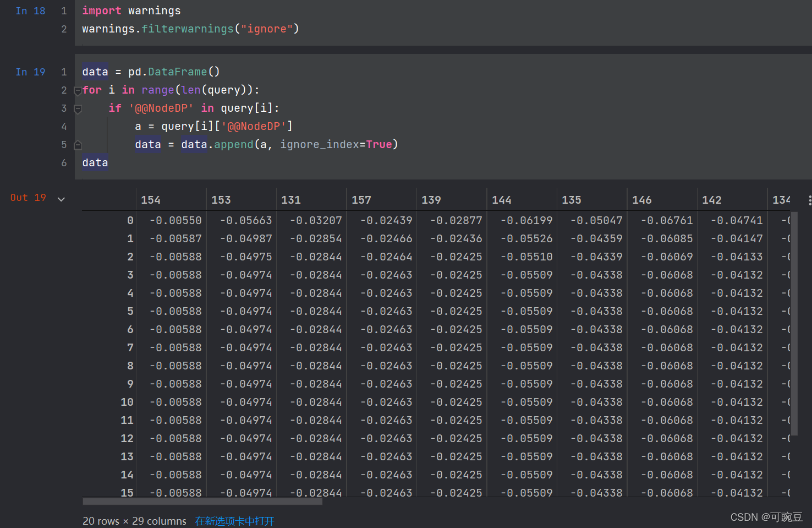Select the In 19 cell label
Screen dimensions: 812x528
pos(31,72)
